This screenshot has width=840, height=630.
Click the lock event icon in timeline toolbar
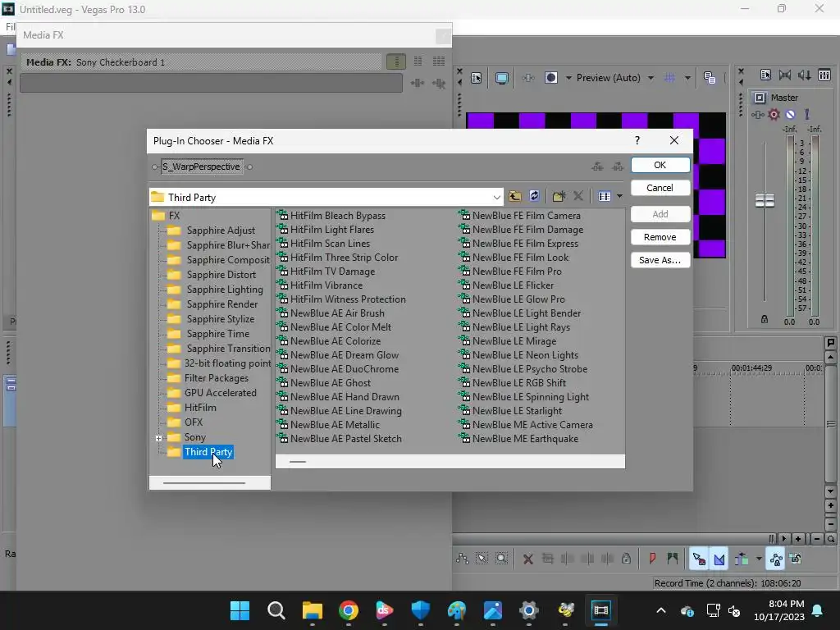coord(626,559)
